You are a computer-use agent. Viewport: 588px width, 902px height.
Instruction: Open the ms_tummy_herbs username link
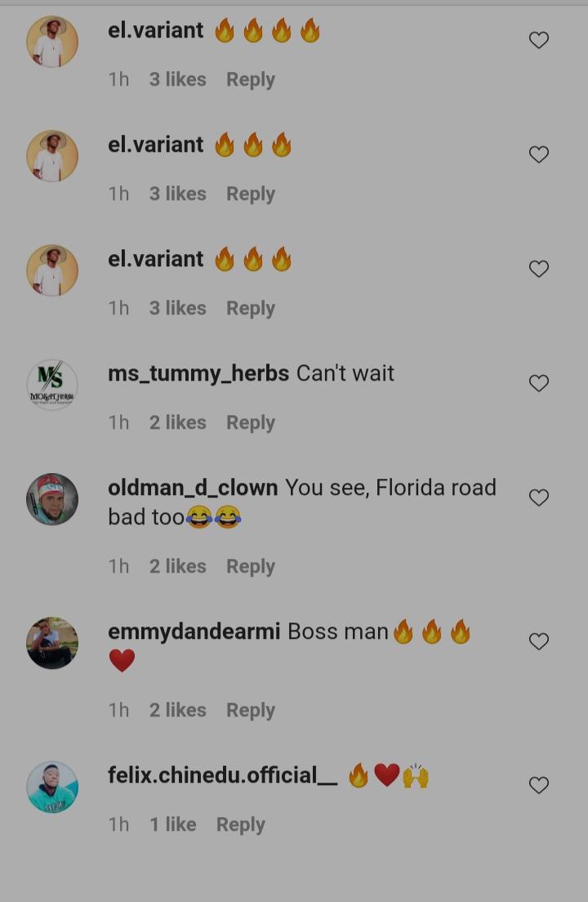coord(198,373)
